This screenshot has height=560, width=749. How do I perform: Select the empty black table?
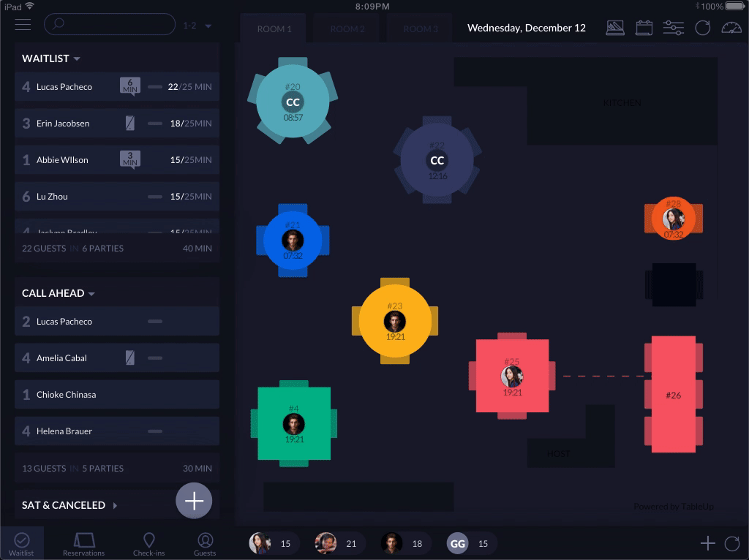pyautogui.click(x=674, y=284)
